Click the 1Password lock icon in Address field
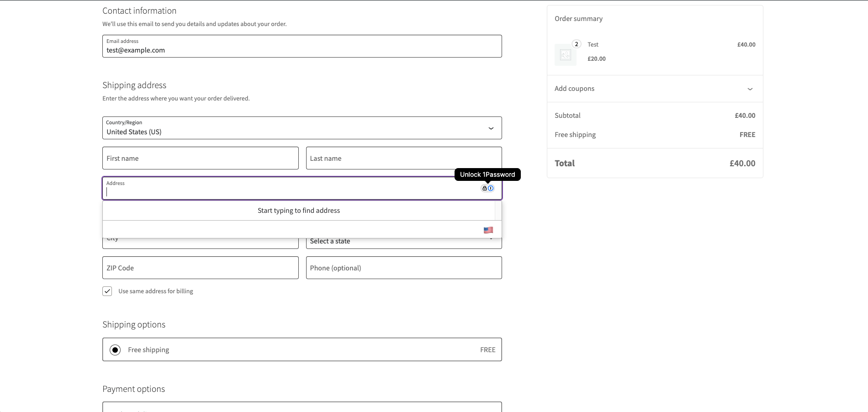Screen dimensions: 868x412 tap(484, 188)
